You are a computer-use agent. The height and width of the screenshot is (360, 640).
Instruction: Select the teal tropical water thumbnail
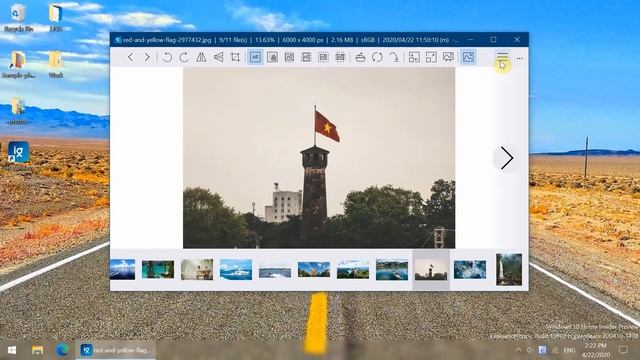coord(158,269)
